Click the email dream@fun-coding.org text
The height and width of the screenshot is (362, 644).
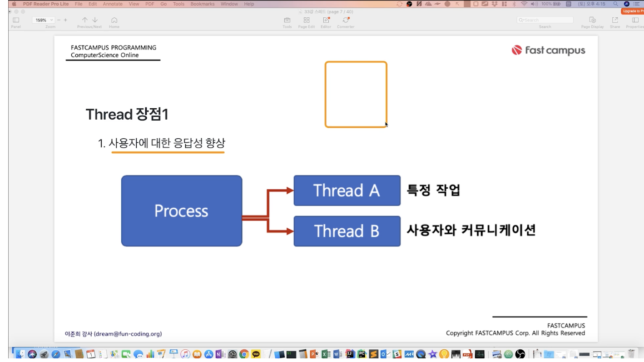coord(128,334)
